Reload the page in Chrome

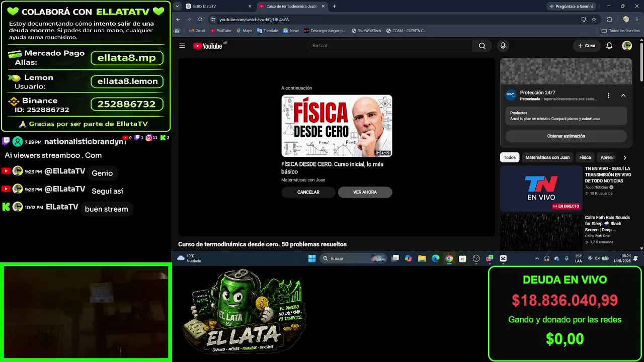(200, 19)
